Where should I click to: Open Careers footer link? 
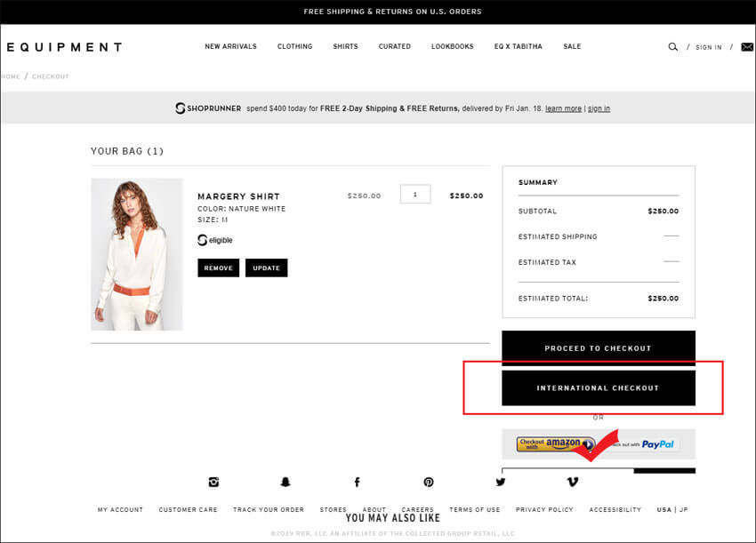(417, 509)
